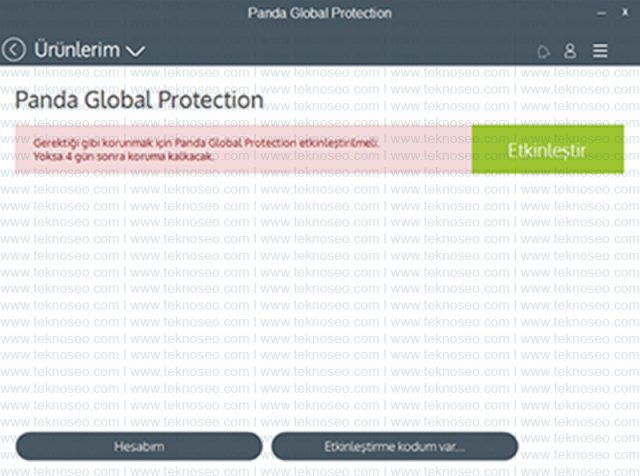
Task: Click the green Etkinleştir button
Action: coord(548,149)
